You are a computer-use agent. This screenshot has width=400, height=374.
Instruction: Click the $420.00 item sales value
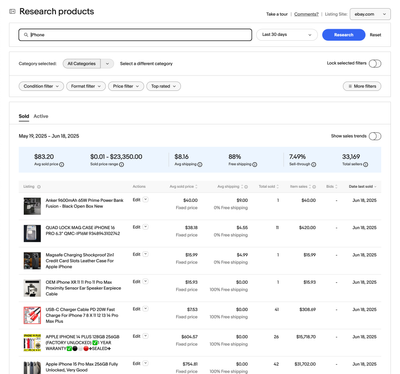click(307, 228)
